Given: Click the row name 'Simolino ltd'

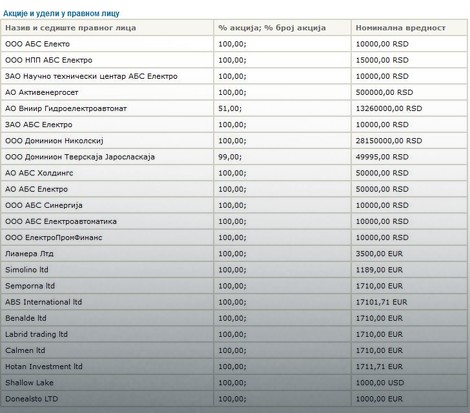Looking at the screenshot, I should pyautogui.click(x=27, y=270).
